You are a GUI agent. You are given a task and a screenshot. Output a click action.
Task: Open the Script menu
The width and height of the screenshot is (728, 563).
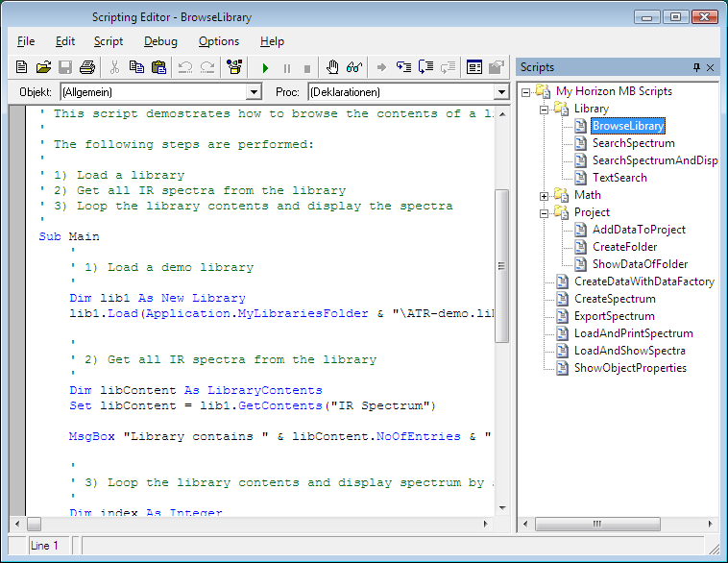click(x=109, y=41)
